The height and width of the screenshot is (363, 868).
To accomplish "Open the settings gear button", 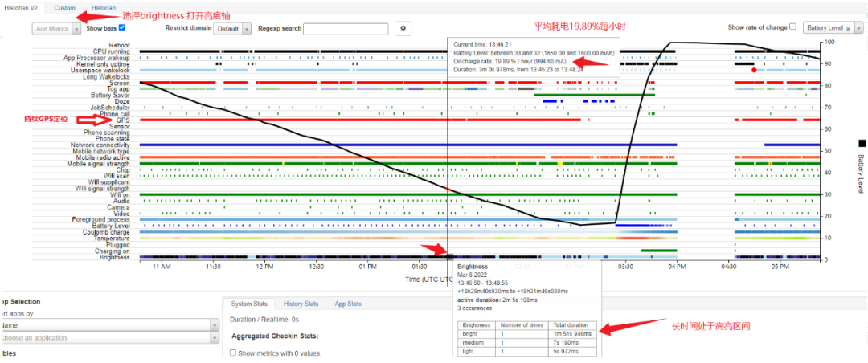I will click(x=403, y=28).
